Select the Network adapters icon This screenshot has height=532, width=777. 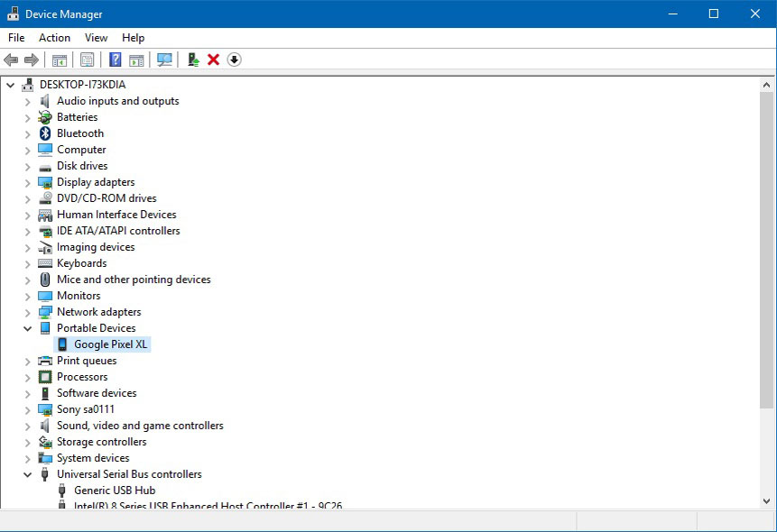click(45, 312)
